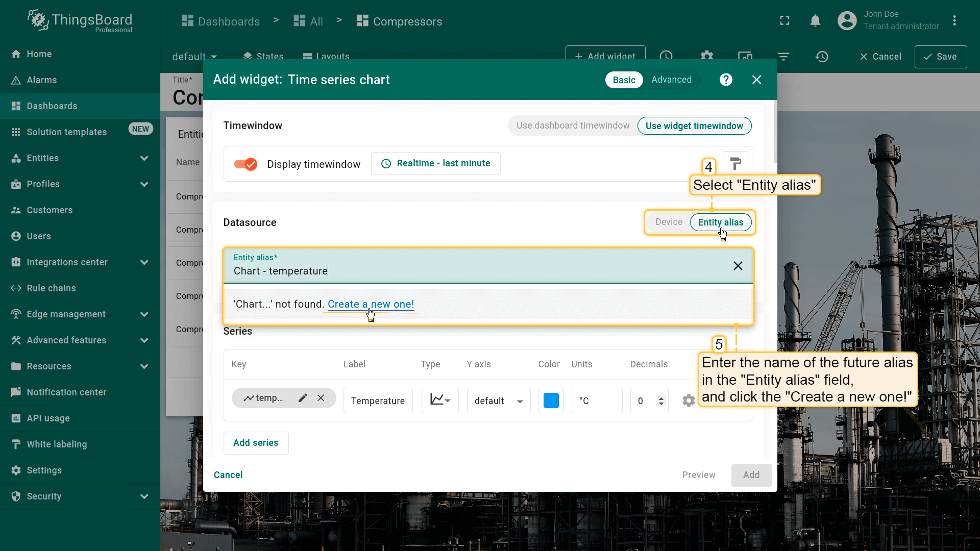Image resolution: width=980 pixels, height=551 pixels.
Task: Open Rule chains in sidebar
Action: tap(51, 288)
